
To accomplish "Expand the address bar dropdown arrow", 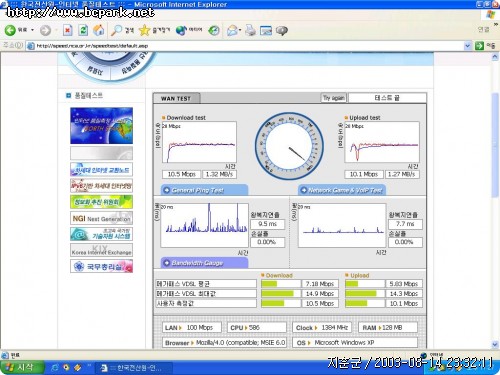I will tap(468, 46).
